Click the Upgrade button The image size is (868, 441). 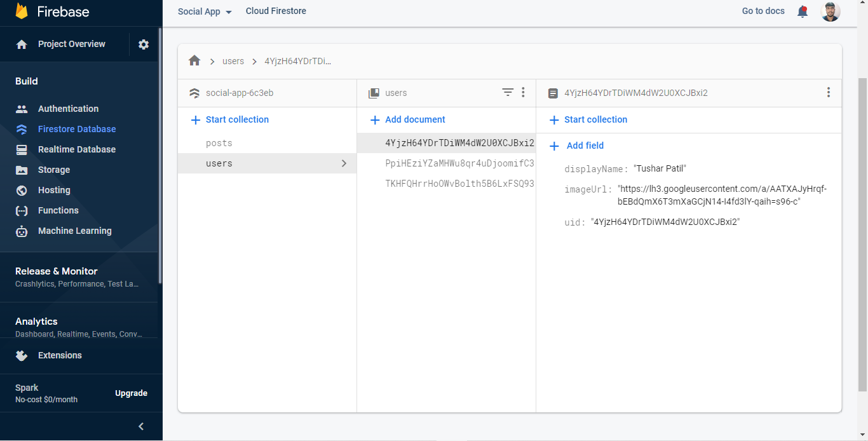(x=131, y=393)
